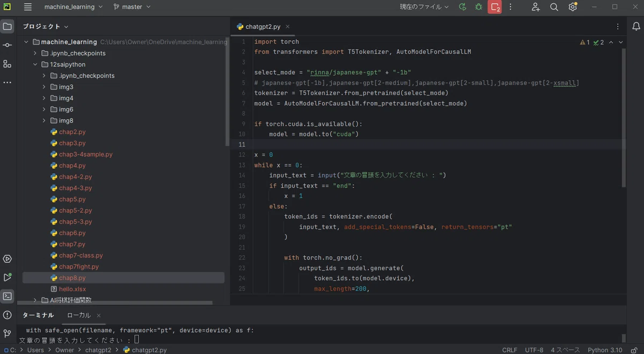Select chap5-3.py in the tree

75,222
